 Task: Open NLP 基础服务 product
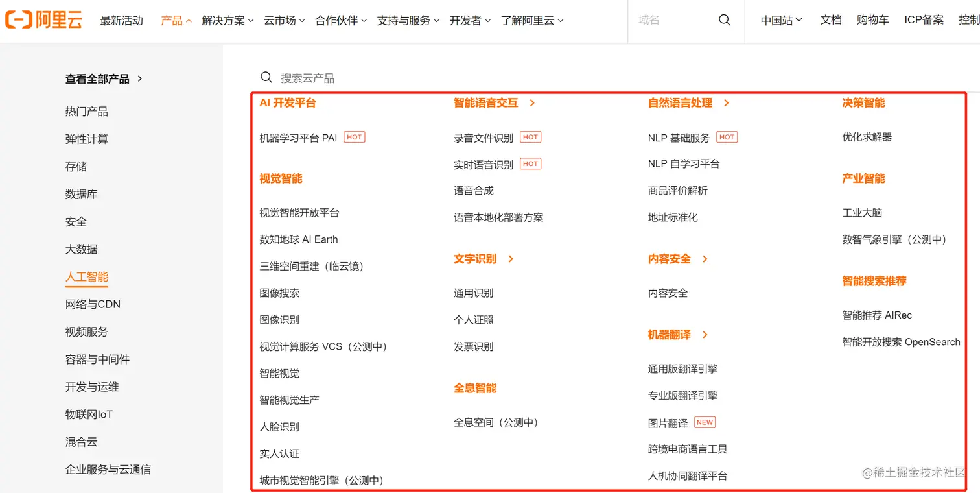[x=679, y=138]
